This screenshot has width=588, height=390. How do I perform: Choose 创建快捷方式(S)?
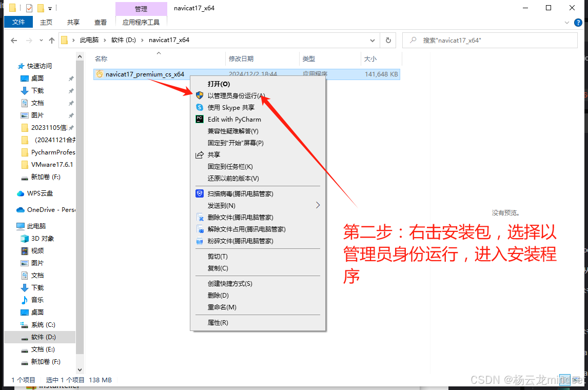pos(258,283)
